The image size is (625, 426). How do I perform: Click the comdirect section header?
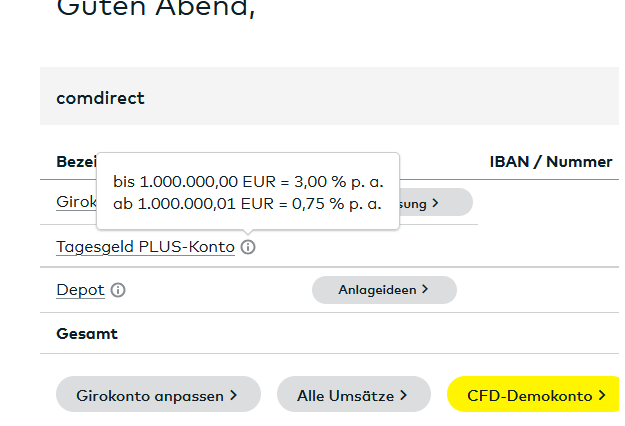(x=101, y=98)
